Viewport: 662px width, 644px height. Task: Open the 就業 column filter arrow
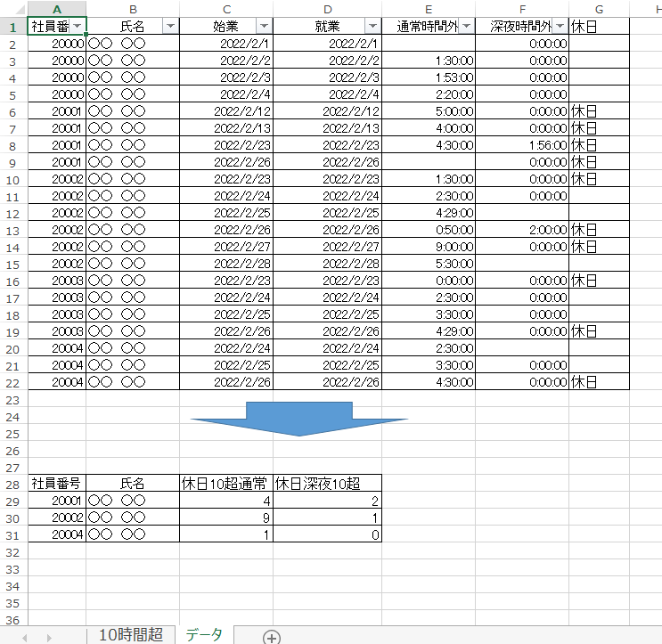click(372, 26)
